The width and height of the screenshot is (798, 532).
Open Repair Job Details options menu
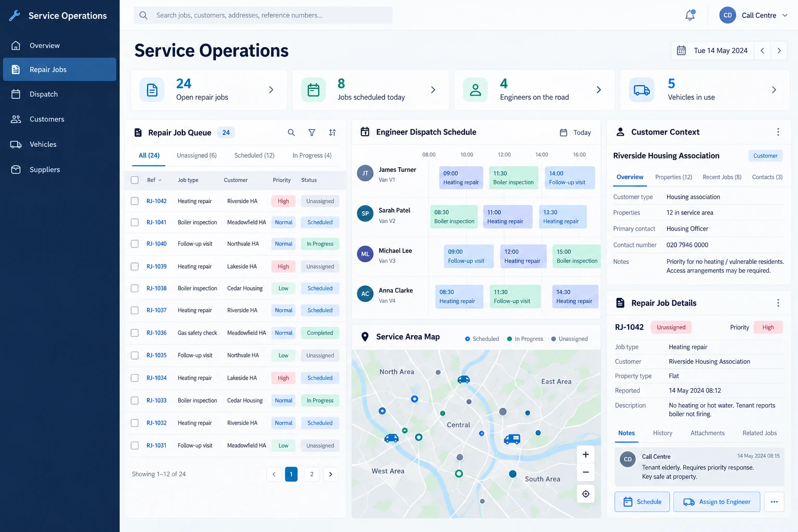pos(778,303)
